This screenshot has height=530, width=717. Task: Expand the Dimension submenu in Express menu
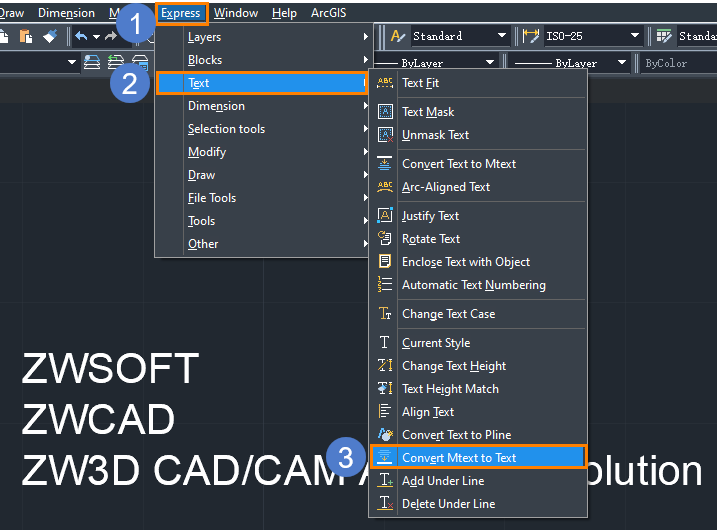click(x=262, y=106)
